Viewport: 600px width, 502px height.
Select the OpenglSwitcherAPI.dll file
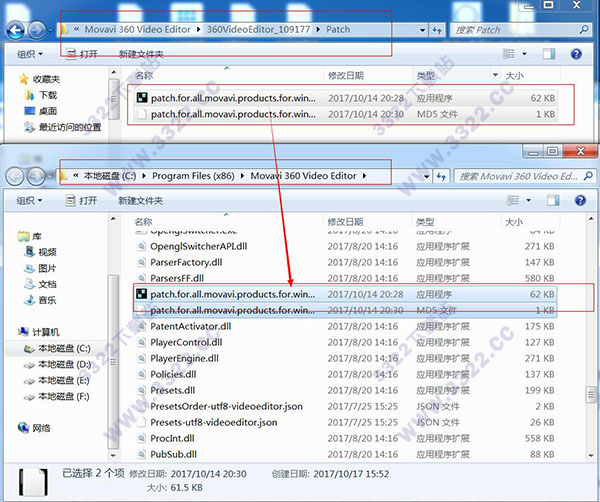(345, 246)
